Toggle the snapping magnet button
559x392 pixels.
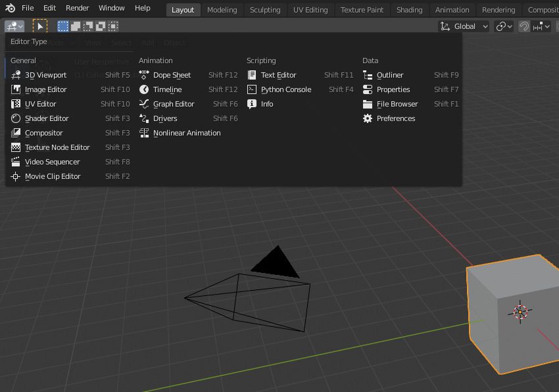click(523, 26)
